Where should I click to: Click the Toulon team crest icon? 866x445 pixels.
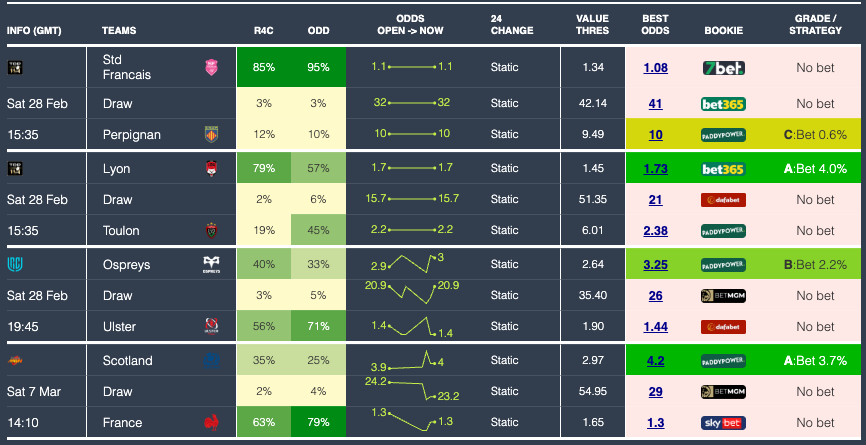(x=212, y=231)
